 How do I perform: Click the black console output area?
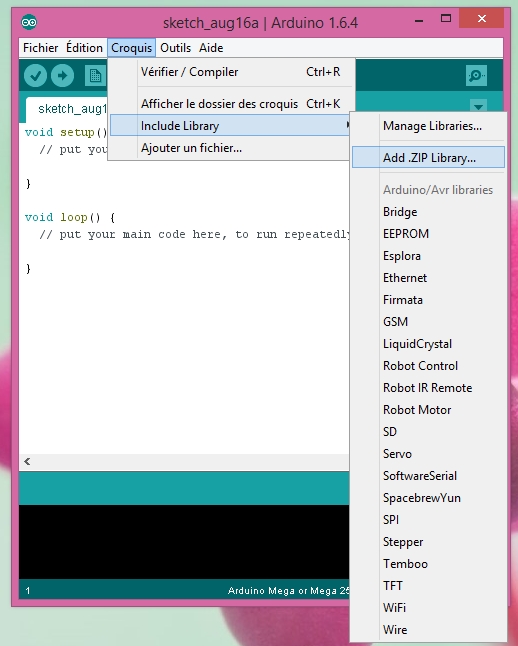[x=184, y=542]
